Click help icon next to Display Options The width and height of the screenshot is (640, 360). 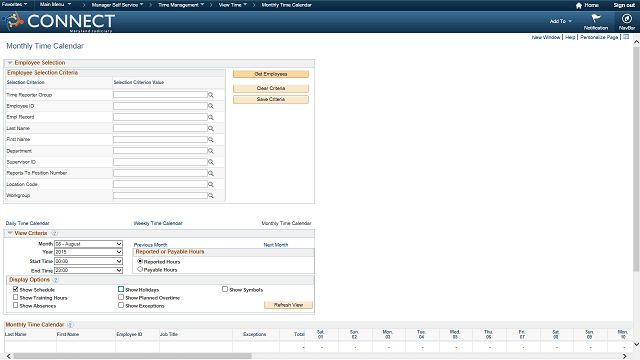pyautogui.click(x=56, y=280)
